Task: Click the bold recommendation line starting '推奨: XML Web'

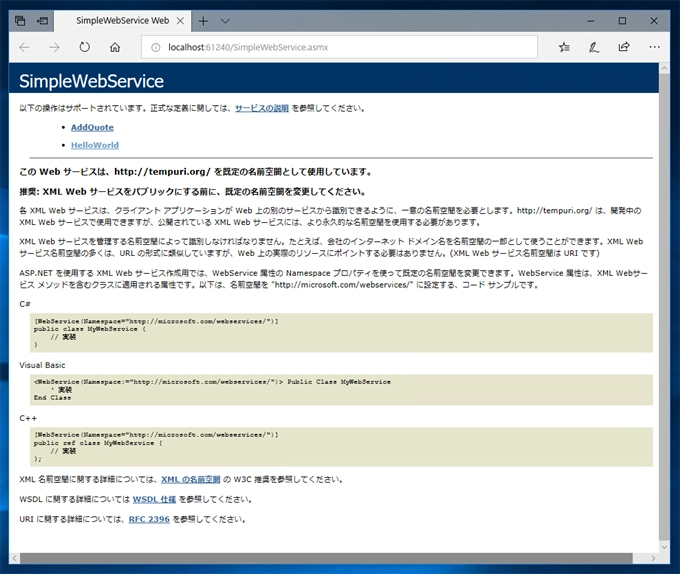Action: click(193, 192)
